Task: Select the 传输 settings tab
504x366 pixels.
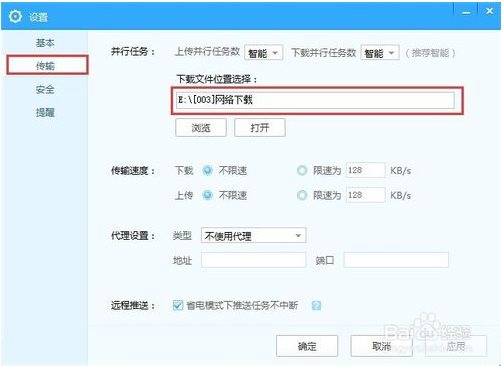Action: click(x=47, y=65)
